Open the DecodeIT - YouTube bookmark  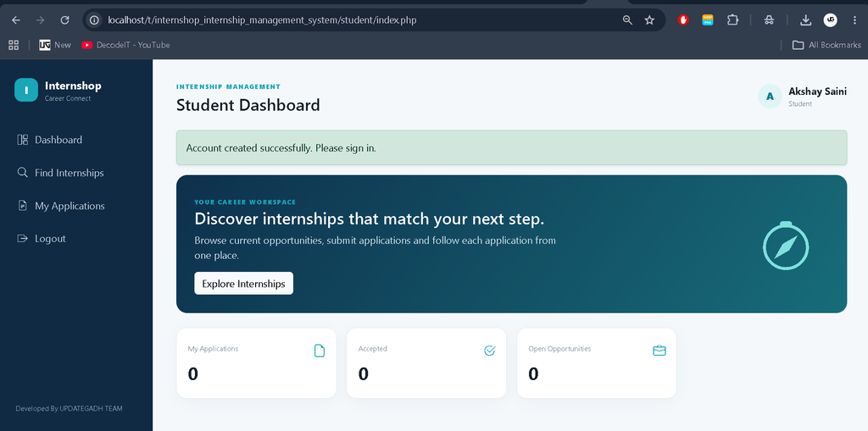pyautogui.click(x=125, y=45)
